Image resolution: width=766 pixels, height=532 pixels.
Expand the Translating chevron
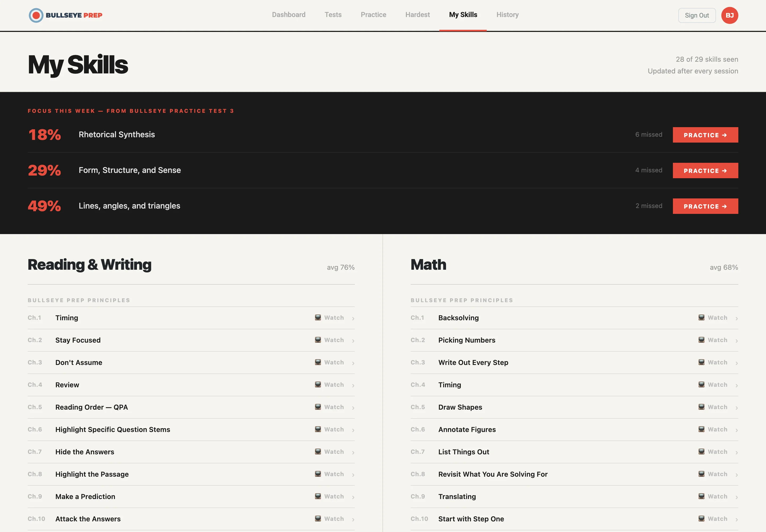[736, 497]
